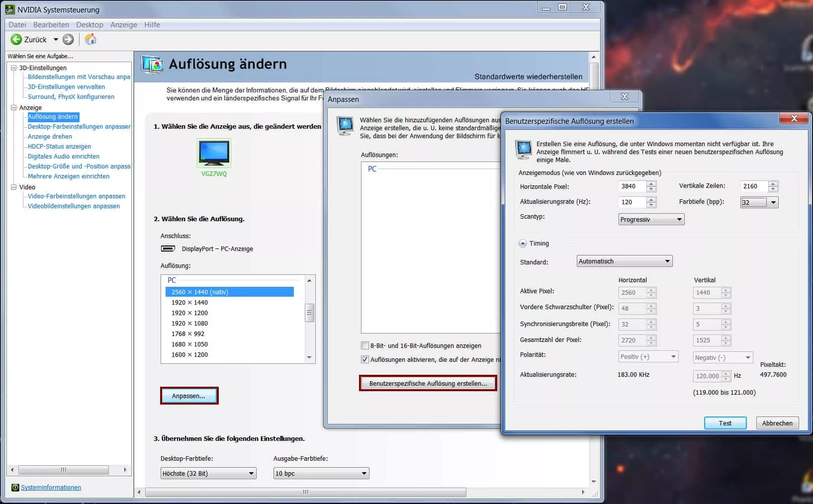Click the Vertikale Zeilen input field

(x=754, y=186)
